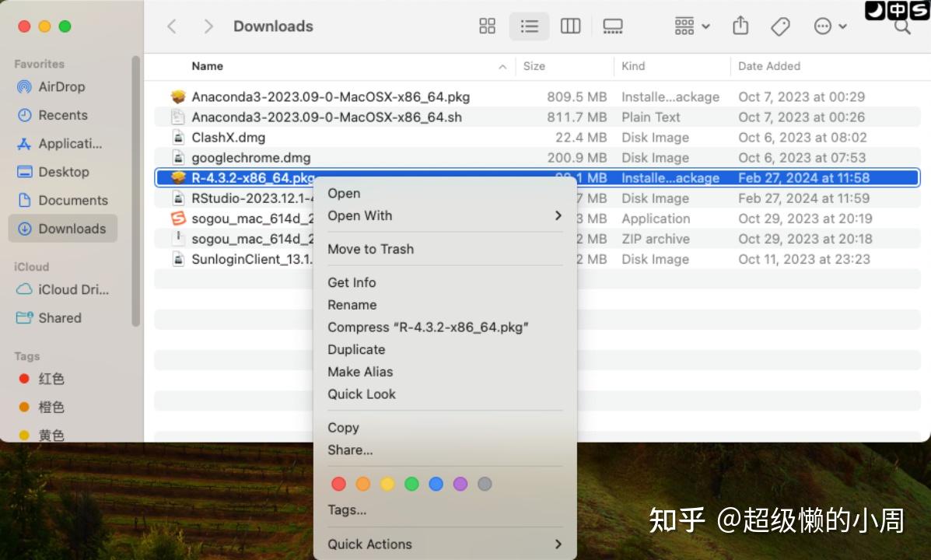The height and width of the screenshot is (560, 931).
Task: Switch to column view layout
Action: pyautogui.click(x=570, y=26)
